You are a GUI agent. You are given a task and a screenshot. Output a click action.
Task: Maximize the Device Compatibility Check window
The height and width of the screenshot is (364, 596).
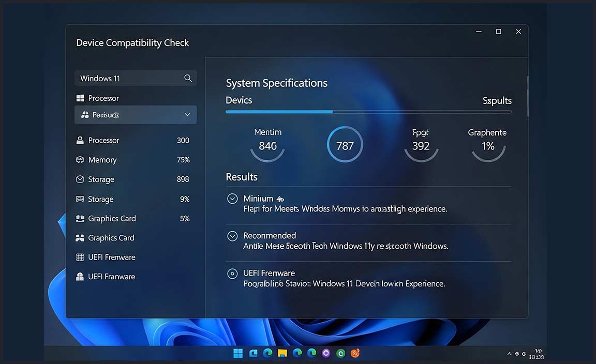(x=498, y=32)
